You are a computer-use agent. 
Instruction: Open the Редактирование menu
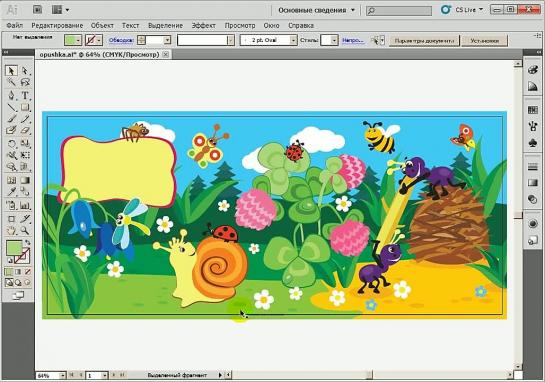point(57,25)
